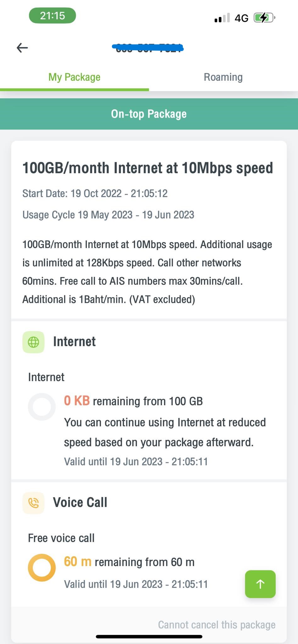Tap the On-top Package header bar
Image resolution: width=298 pixels, height=644 pixels.
click(x=149, y=114)
